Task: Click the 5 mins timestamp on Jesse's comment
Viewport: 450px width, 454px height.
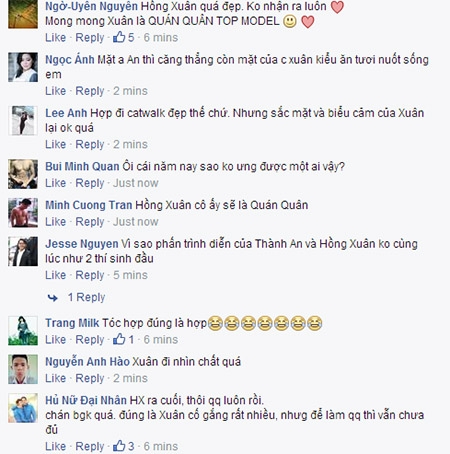Action: click(130, 275)
